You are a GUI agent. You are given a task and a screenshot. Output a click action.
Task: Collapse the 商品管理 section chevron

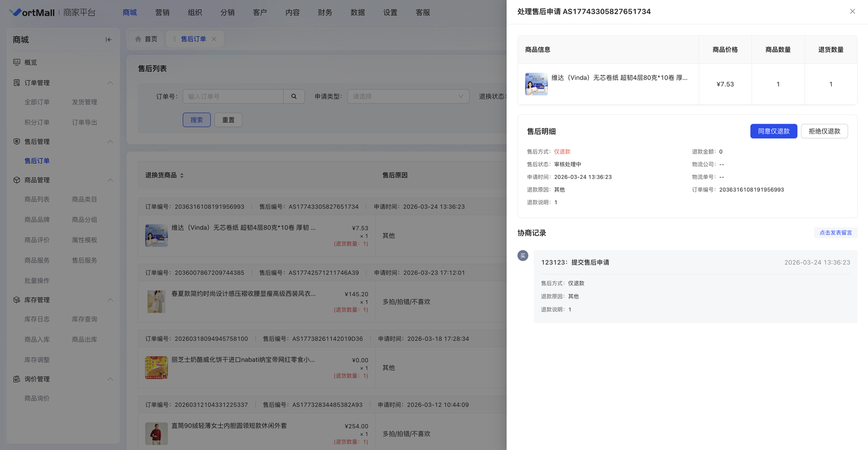click(110, 180)
